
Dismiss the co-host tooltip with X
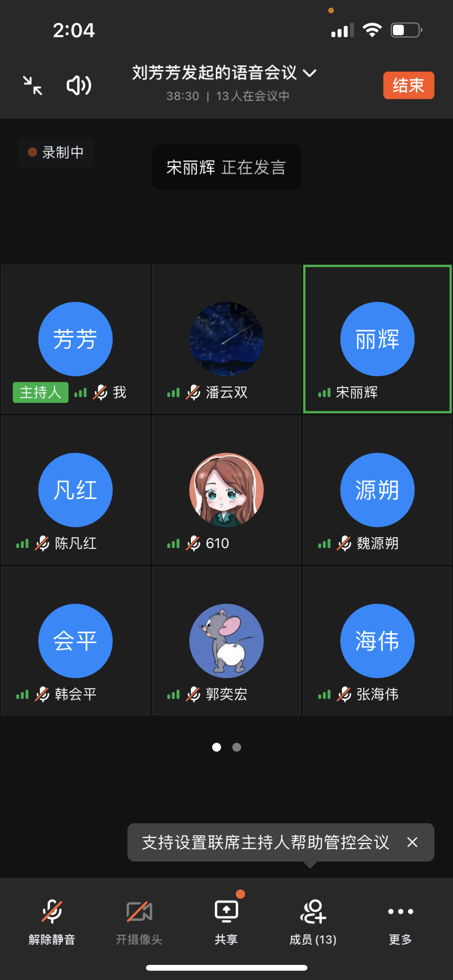click(412, 842)
